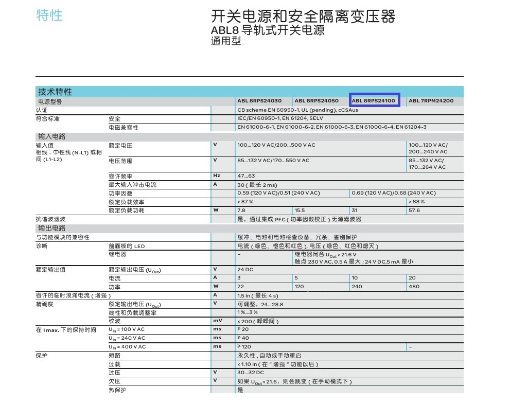
Task: Click the '热保护' label
Action: pyautogui.click(x=117, y=390)
